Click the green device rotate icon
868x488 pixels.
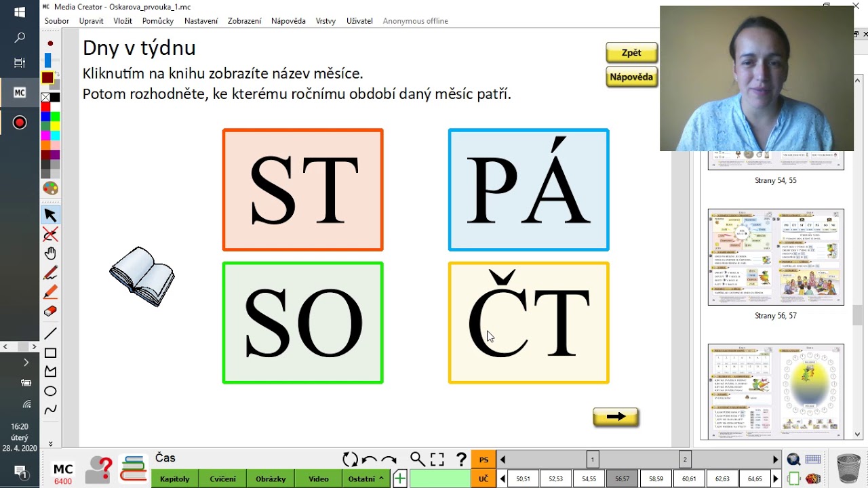[x=793, y=479]
